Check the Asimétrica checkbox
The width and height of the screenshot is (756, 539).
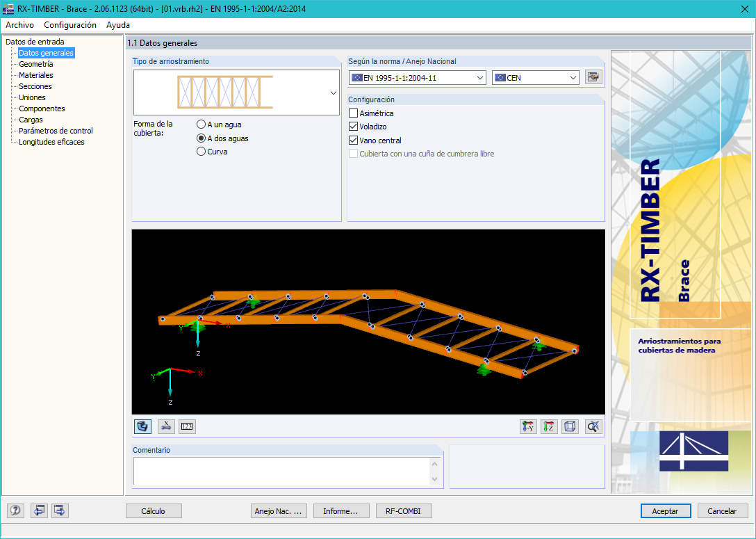[x=354, y=113]
